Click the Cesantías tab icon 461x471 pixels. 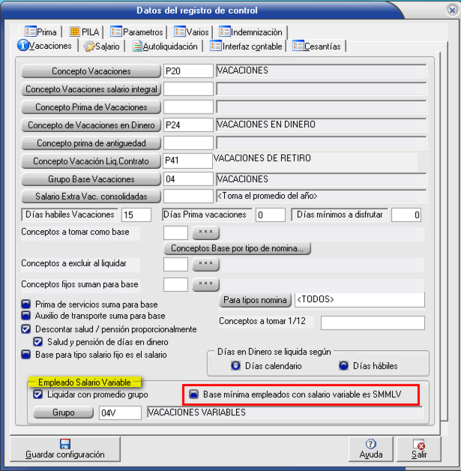coord(298,46)
